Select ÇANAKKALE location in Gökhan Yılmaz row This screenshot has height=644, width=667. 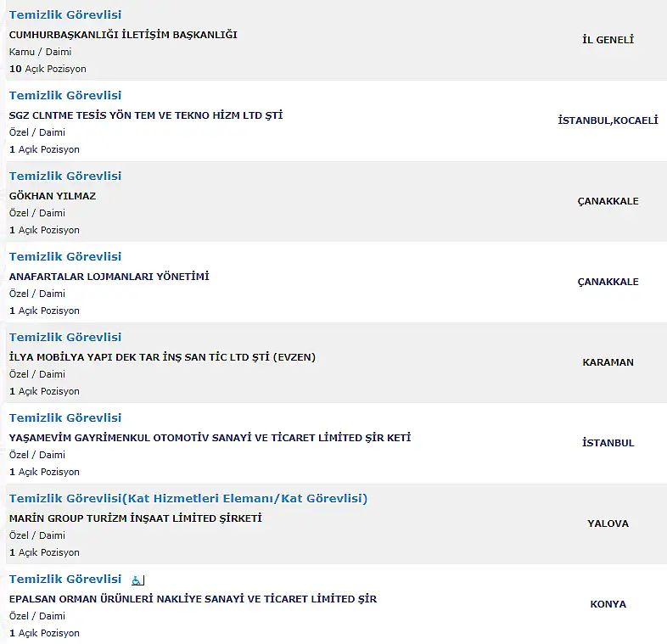[608, 201]
